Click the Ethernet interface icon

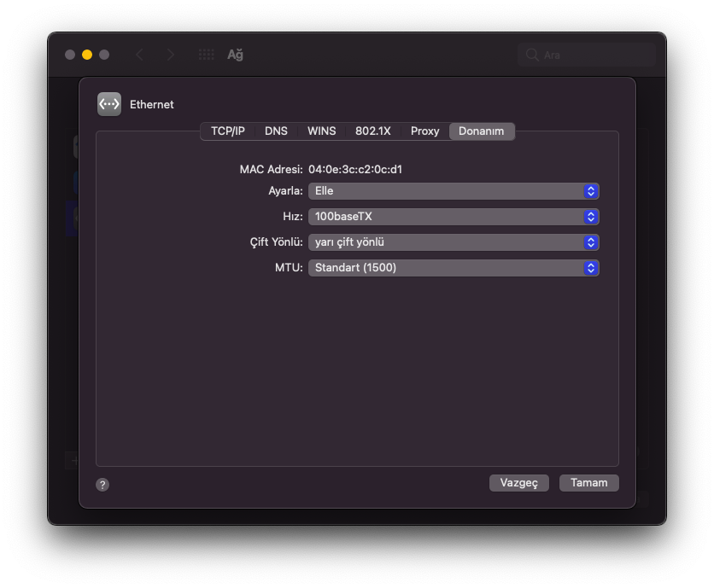click(109, 104)
